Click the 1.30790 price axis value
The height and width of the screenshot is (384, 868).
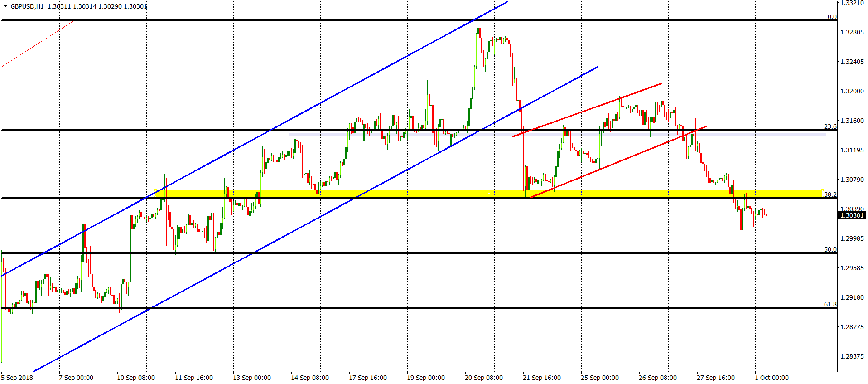[852, 180]
